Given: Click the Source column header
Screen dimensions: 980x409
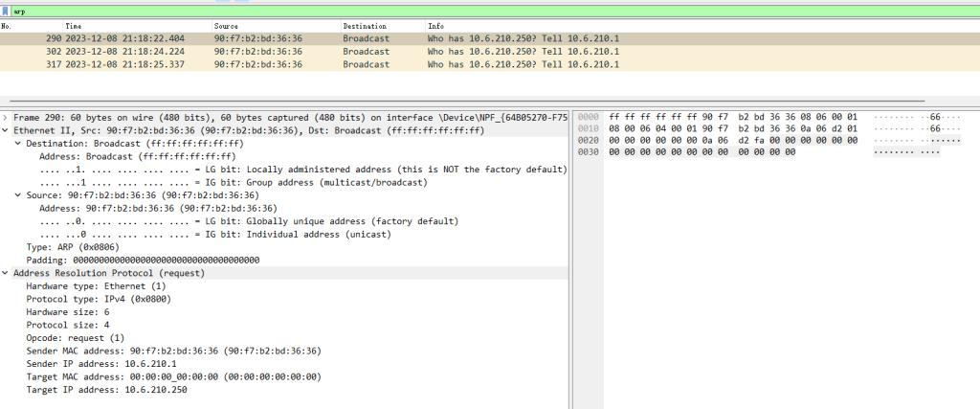Looking at the screenshot, I should (226, 25).
